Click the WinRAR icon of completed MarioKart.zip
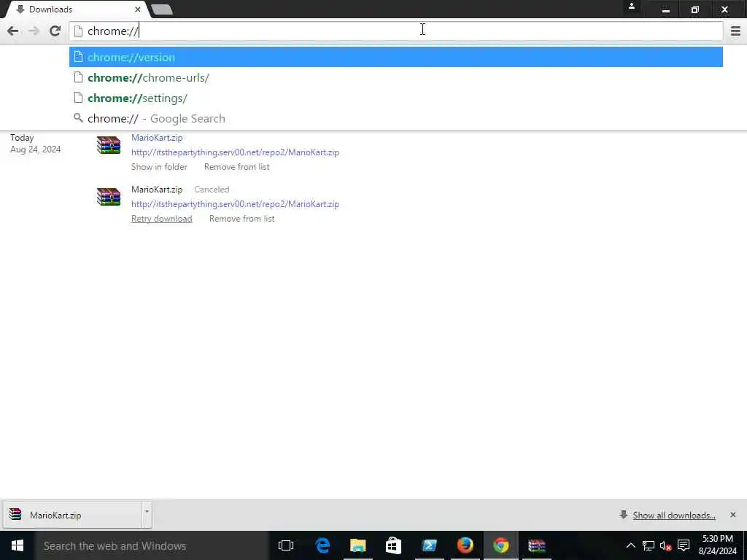The image size is (747, 560). point(109,145)
